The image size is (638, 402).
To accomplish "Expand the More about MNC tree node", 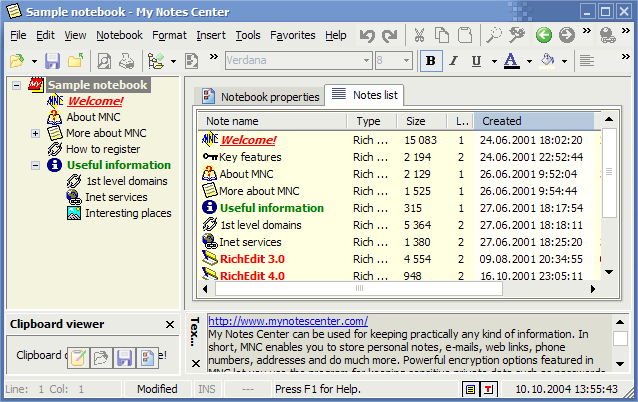I will pos(36,133).
